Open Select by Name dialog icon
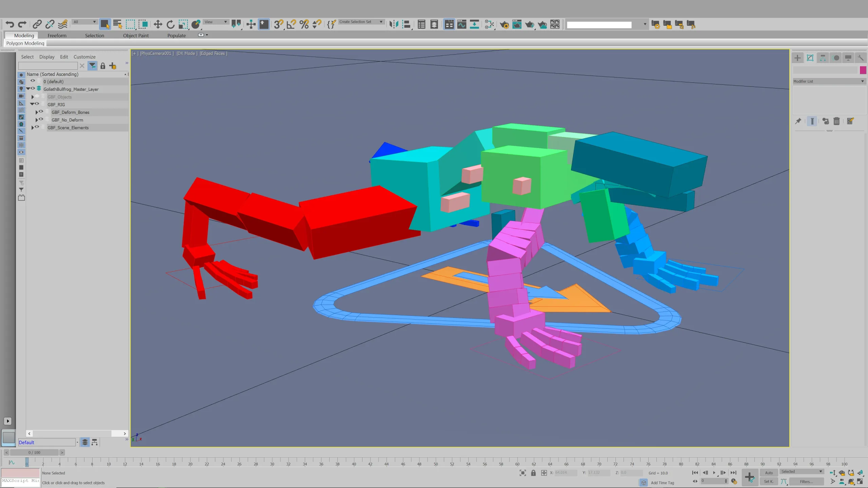 [117, 24]
